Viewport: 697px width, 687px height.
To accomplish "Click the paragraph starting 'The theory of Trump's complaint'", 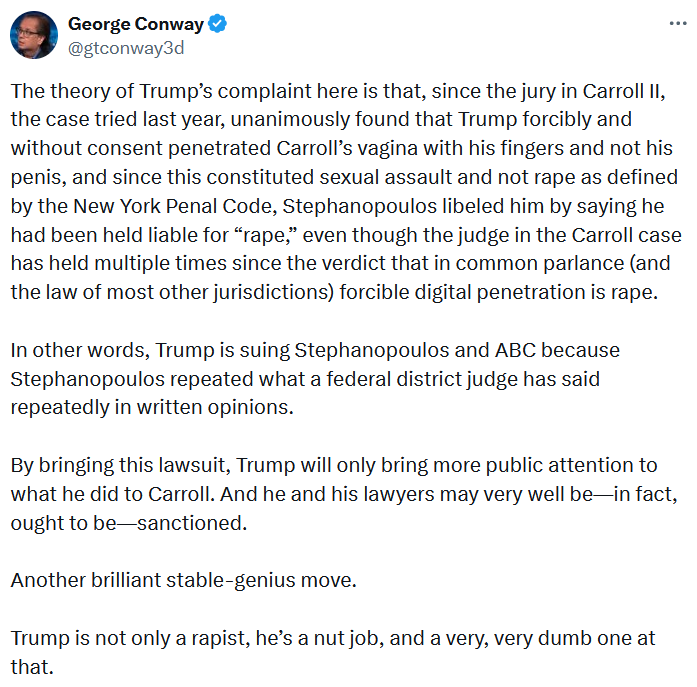I will tap(346, 192).
